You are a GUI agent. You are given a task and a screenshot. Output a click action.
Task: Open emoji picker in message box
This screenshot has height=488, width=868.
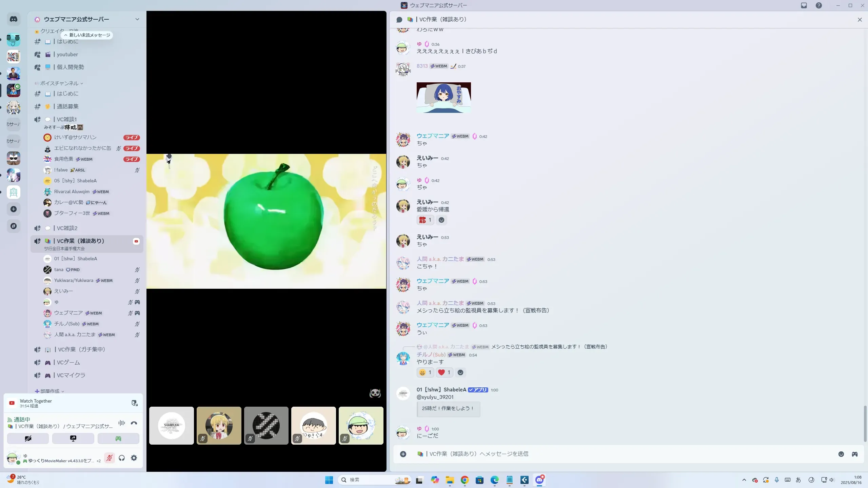(x=841, y=454)
